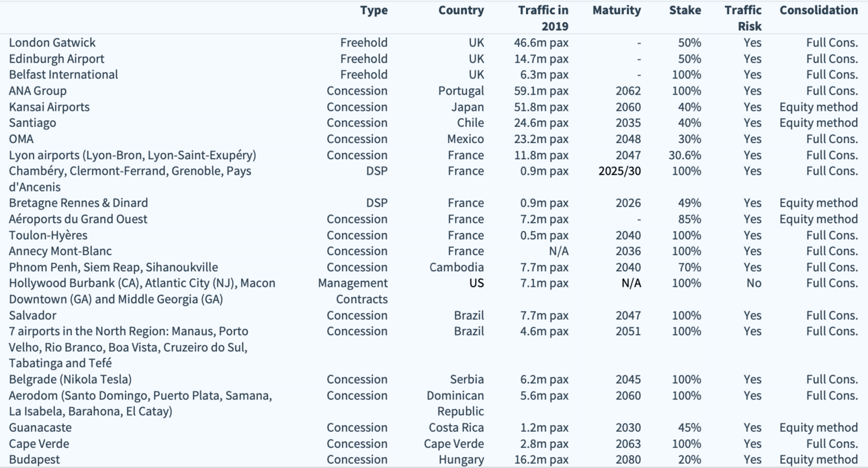Click the Type column header
The width and height of the screenshot is (868, 468).
coord(374,11)
